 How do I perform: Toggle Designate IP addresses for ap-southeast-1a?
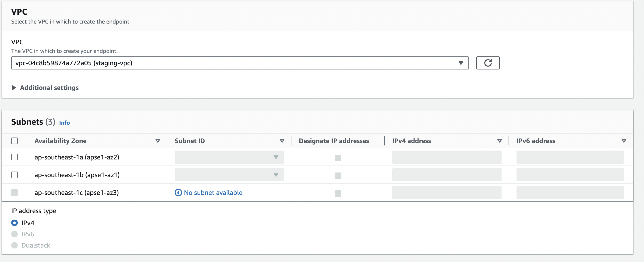pyautogui.click(x=338, y=158)
